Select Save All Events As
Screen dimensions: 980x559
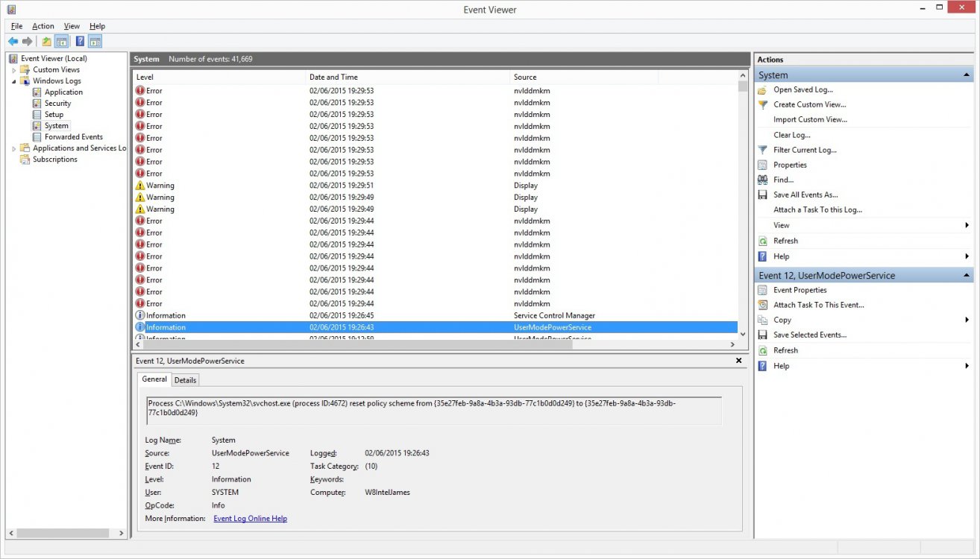pos(805,194)
